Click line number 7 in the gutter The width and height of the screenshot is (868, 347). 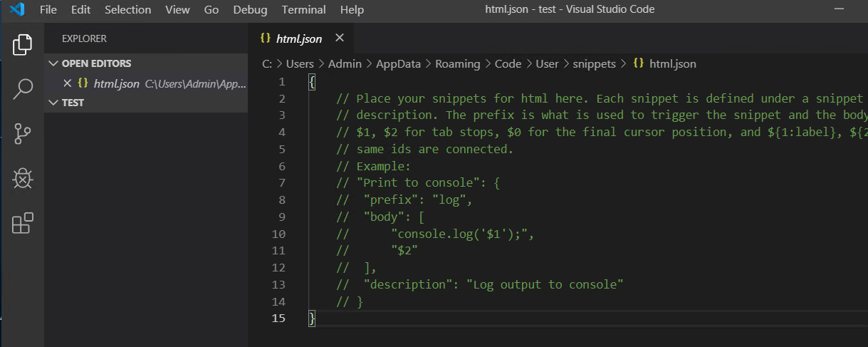click(282, 182)
